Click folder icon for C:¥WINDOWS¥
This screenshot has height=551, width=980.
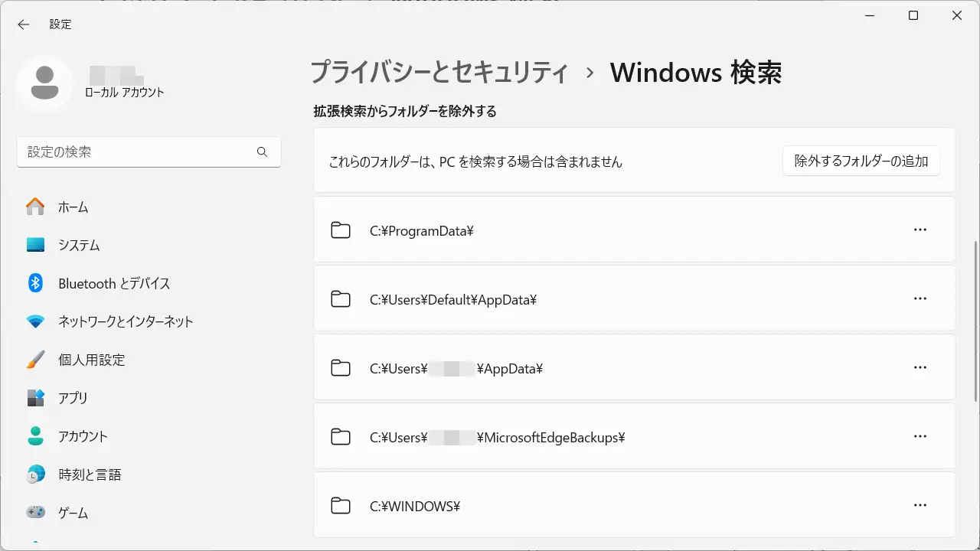tap(341, 506)
